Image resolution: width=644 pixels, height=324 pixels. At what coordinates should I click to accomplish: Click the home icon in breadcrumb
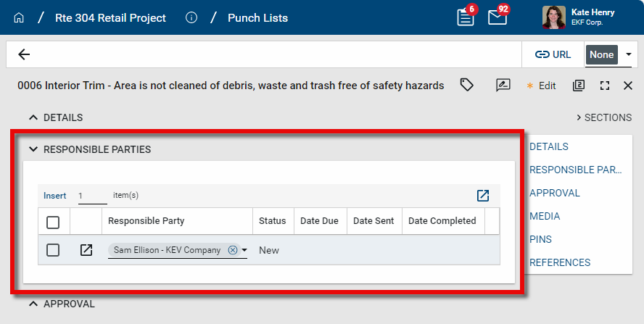point(19,17)
